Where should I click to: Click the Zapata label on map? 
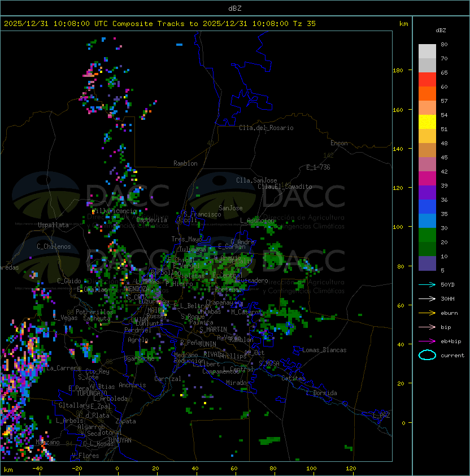125,421
